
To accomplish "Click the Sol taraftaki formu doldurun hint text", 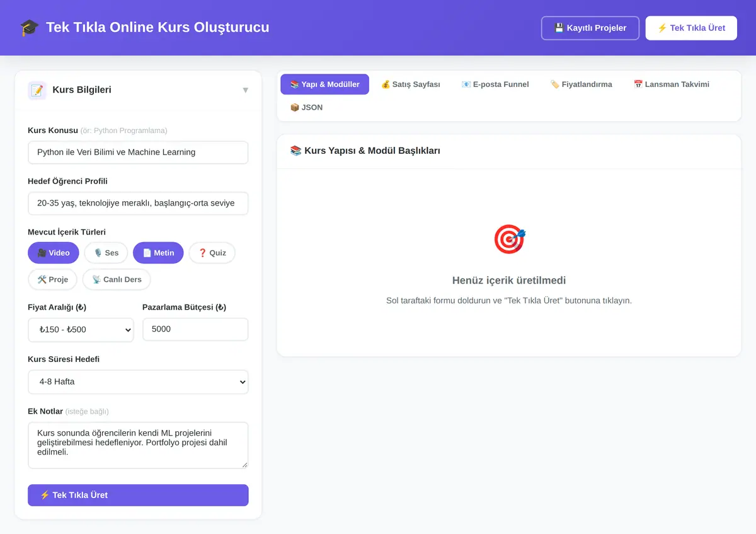I will pyautogui.click(x=509, y=301).
